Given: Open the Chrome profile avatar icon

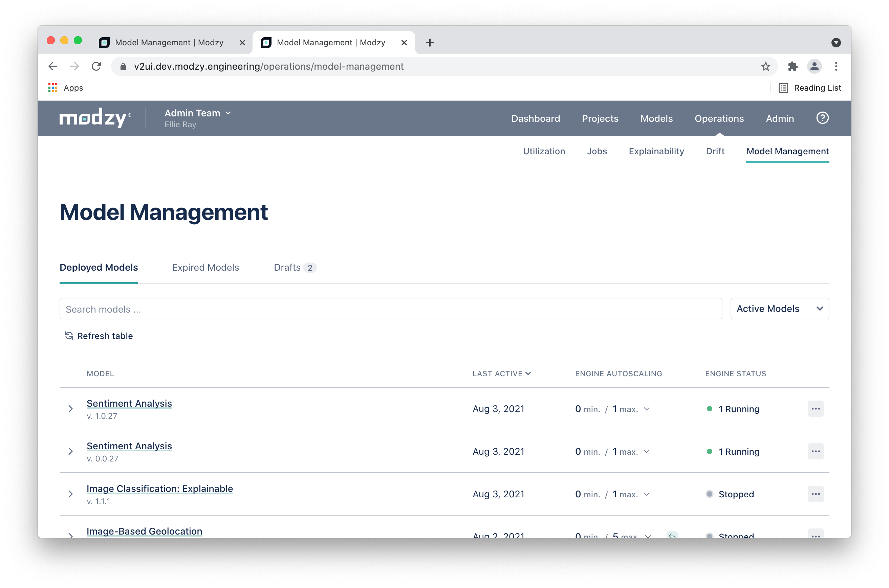Looking at the screenshot, I should pyautogui.click(x=814, y=66).
